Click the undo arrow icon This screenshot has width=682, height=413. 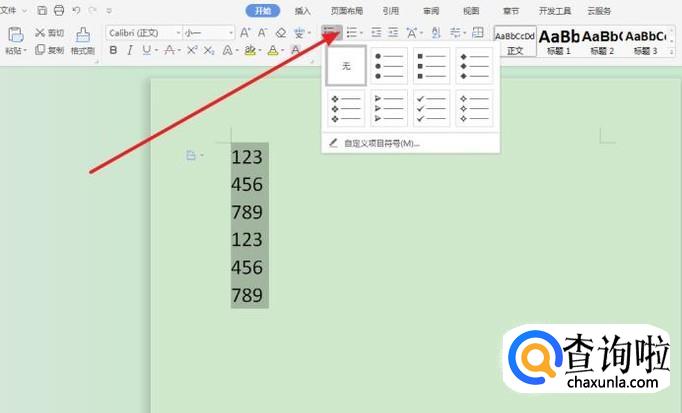(76, 10)
